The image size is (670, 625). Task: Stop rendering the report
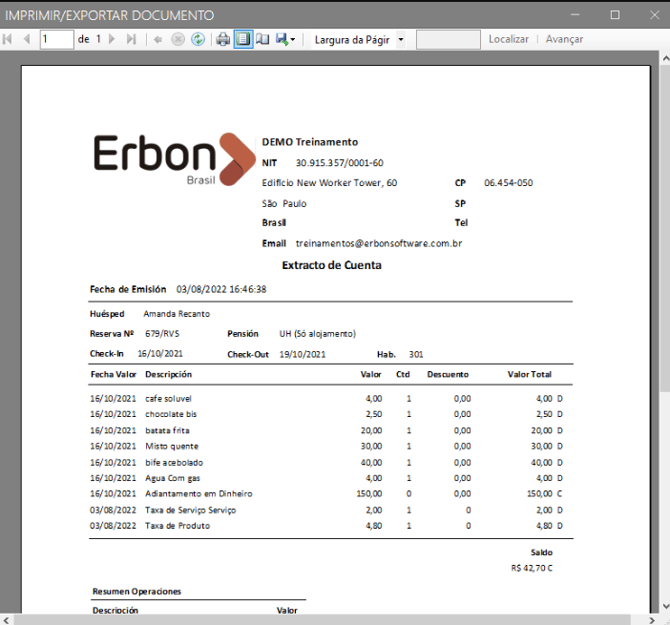[x=178, y=39]
